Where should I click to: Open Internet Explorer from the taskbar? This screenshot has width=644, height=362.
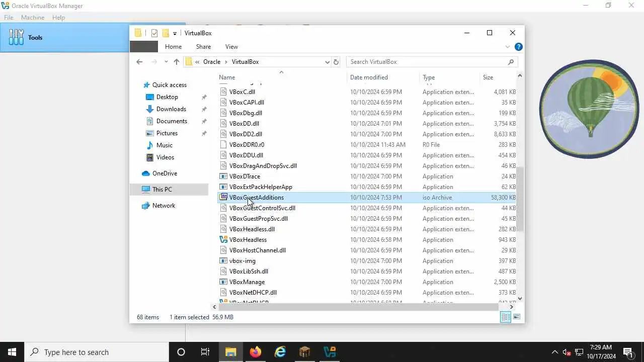[x=280, y=352]
